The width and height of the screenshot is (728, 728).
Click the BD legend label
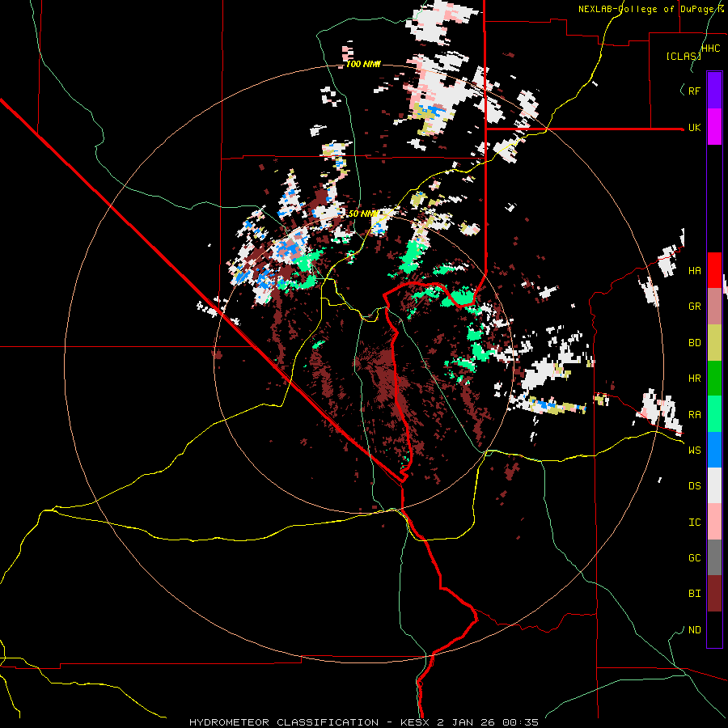click(x=694, y=343)
